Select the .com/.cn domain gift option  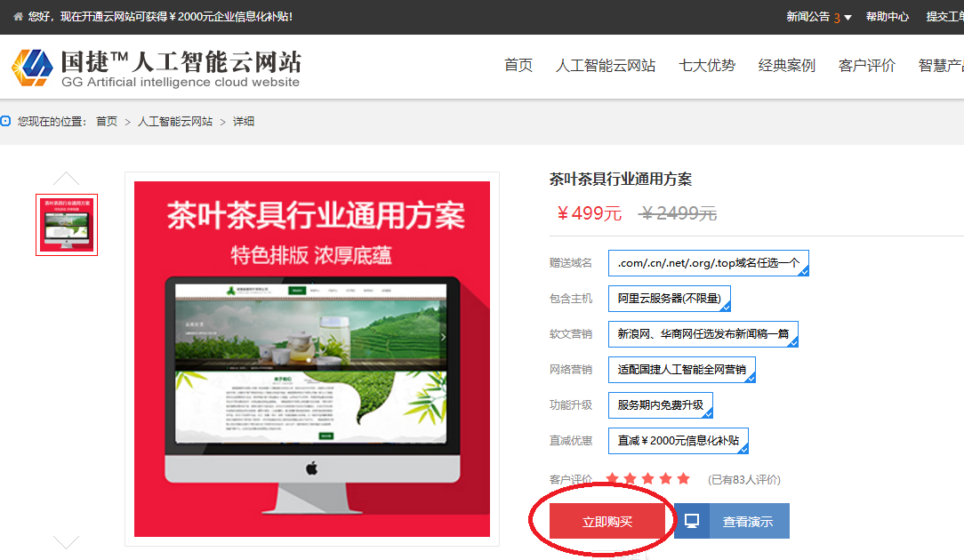[708, 263]
